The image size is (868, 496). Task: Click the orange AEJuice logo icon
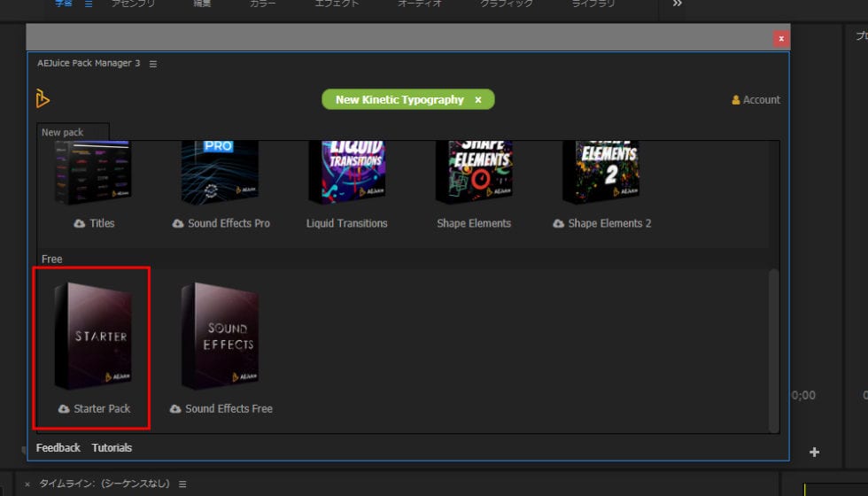[x=43, y=98]
